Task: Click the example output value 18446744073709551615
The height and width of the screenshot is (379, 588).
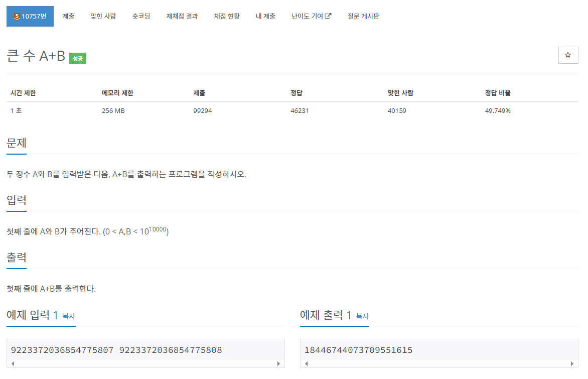Action: [x=359, y=350]
